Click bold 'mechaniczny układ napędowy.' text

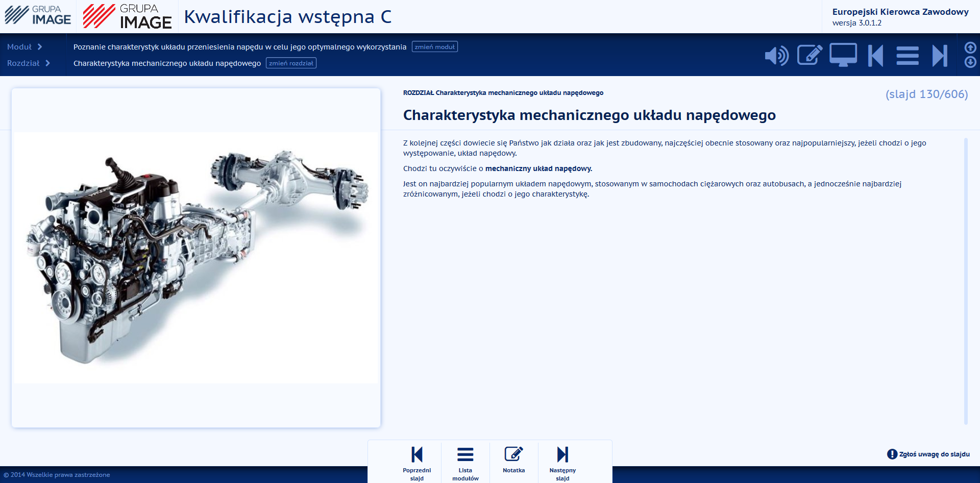[x=538, y=168]
